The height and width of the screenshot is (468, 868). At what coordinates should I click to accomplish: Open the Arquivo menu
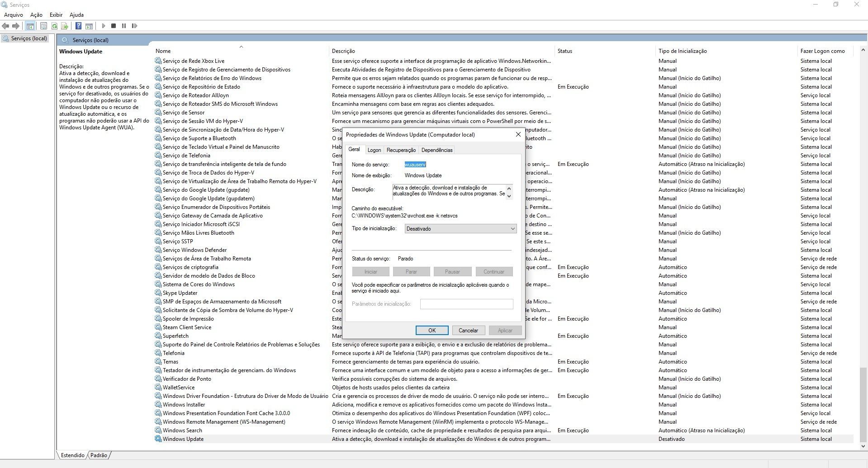[14, 15]
